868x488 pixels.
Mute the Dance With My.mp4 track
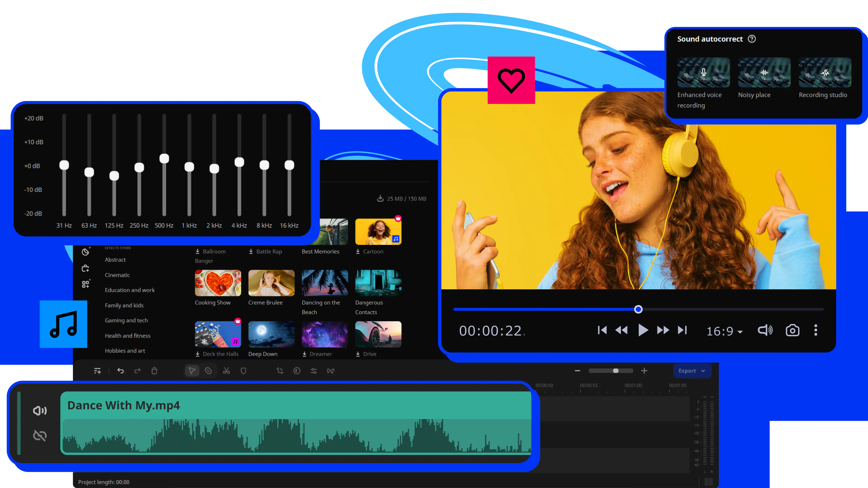coord(40,411)
